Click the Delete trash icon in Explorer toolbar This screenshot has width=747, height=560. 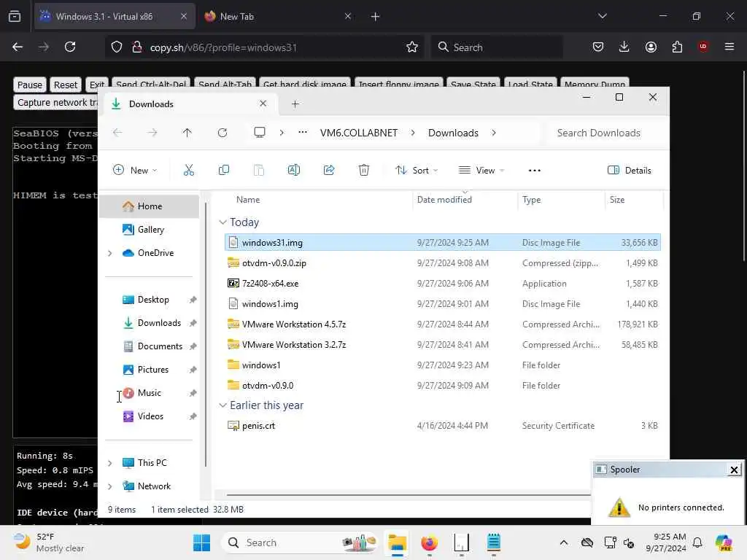(364, 170)
